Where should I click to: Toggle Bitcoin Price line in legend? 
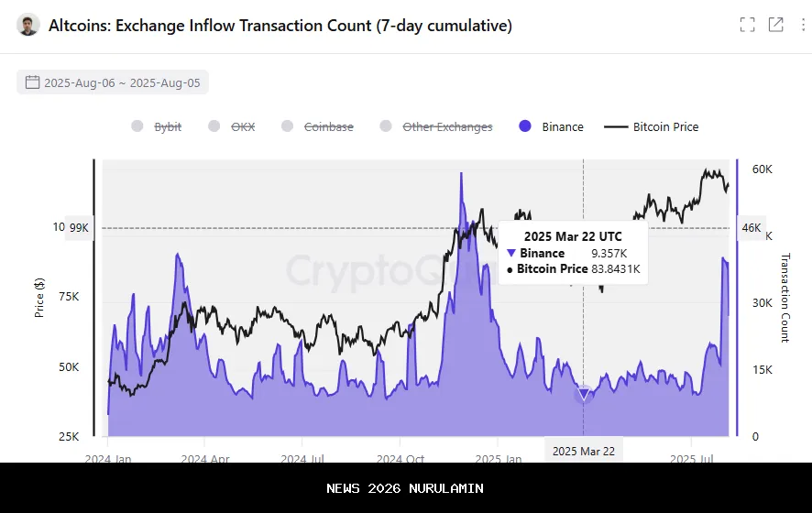pos(665,127)
